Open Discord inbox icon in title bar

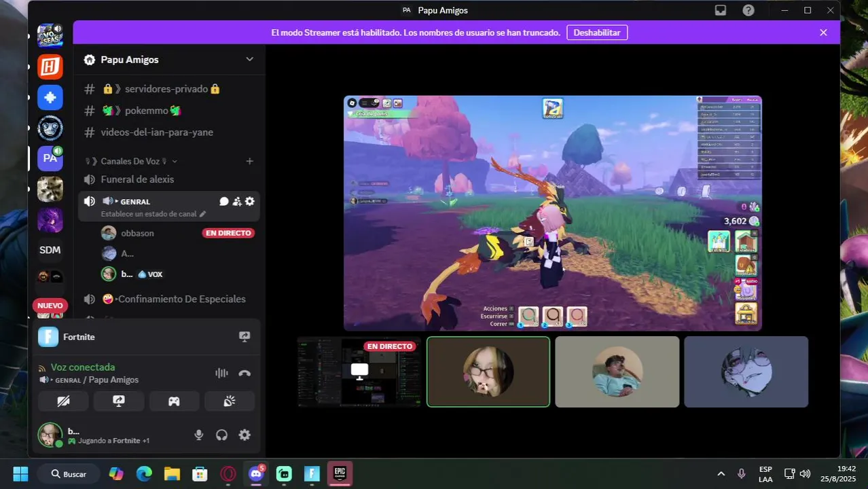coord(721,10)
